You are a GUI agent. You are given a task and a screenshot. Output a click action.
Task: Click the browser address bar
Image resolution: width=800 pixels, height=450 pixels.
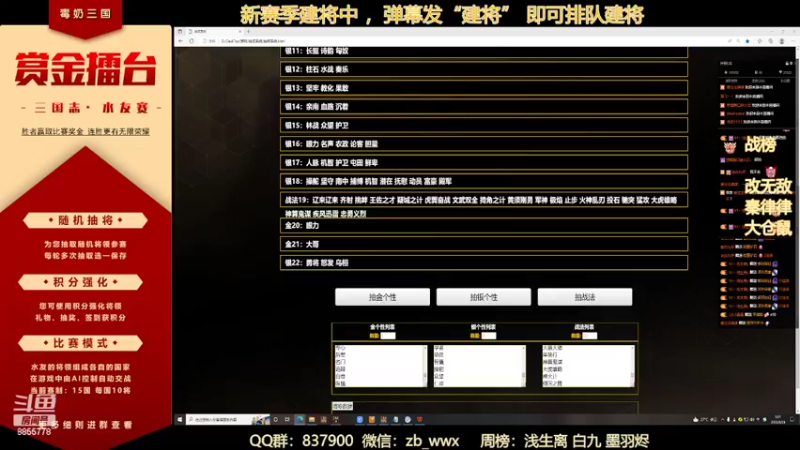(459, 41)
